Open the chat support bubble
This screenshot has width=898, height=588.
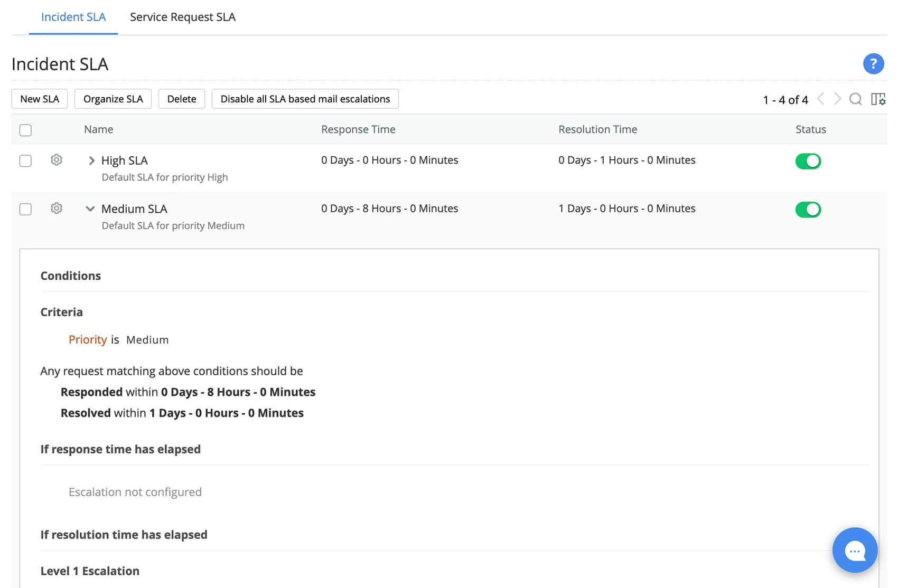[855, 551]
